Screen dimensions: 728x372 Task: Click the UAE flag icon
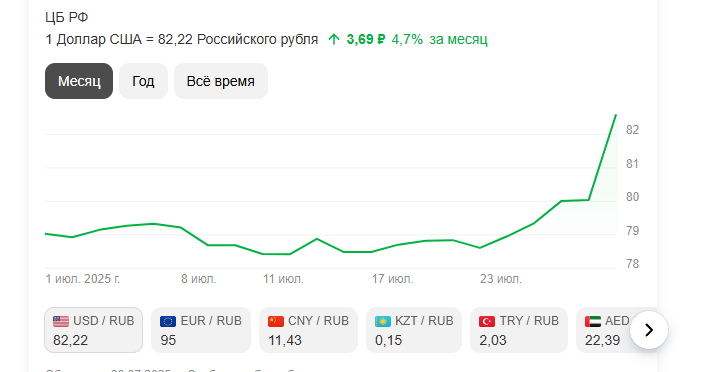(593, 321)
